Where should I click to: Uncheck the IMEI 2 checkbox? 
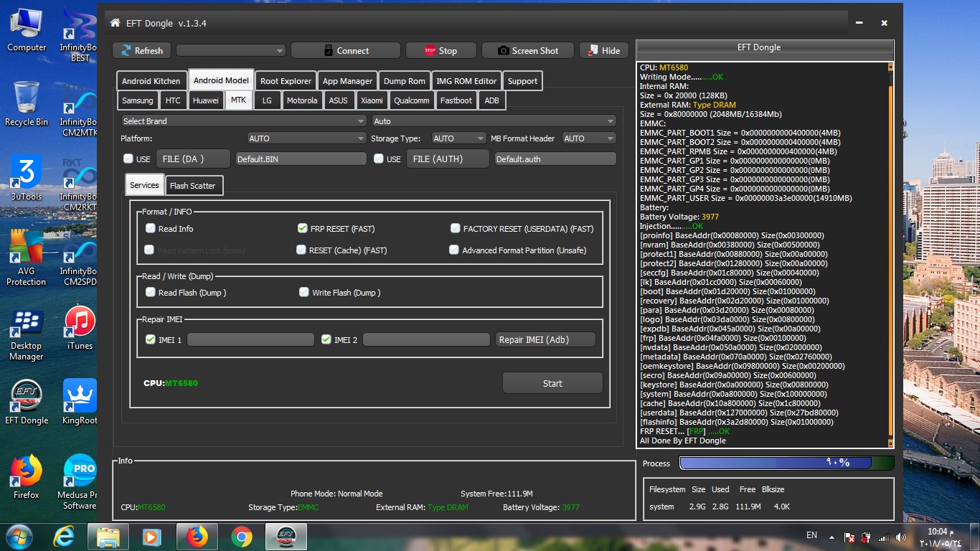click(326, 339)
